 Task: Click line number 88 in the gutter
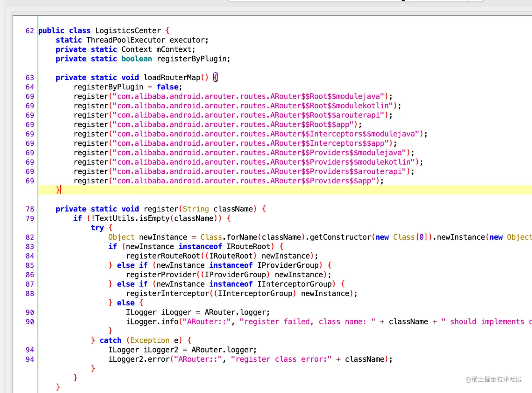[30, 293]
